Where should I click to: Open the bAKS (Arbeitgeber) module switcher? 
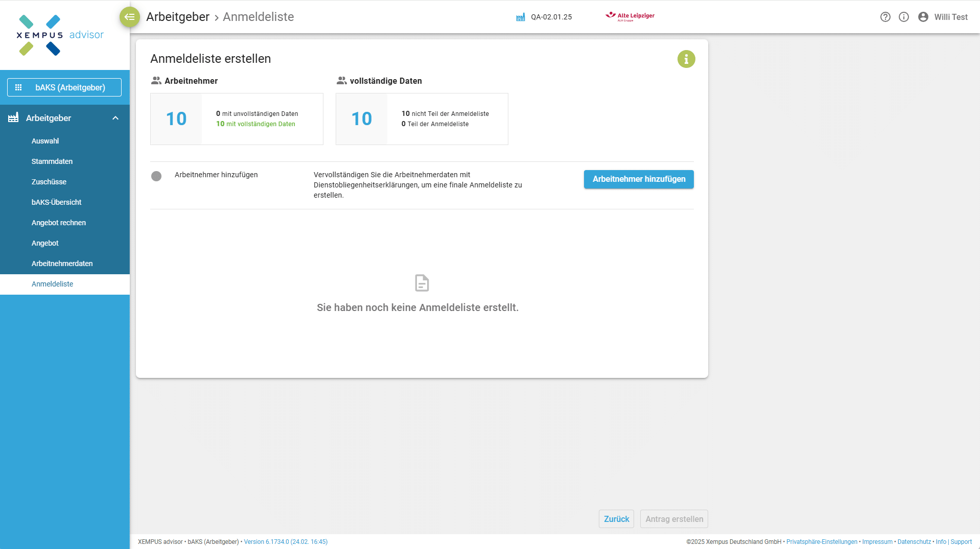(64, 87)
